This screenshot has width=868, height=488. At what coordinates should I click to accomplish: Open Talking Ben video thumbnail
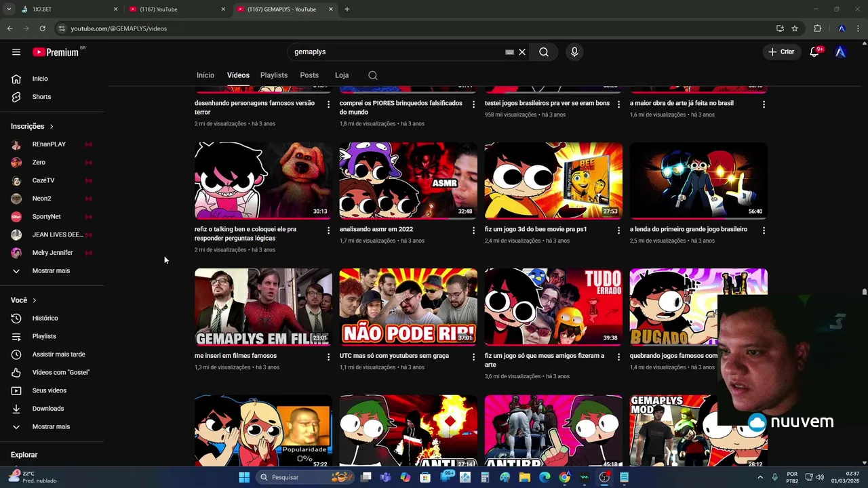[263, 180]
